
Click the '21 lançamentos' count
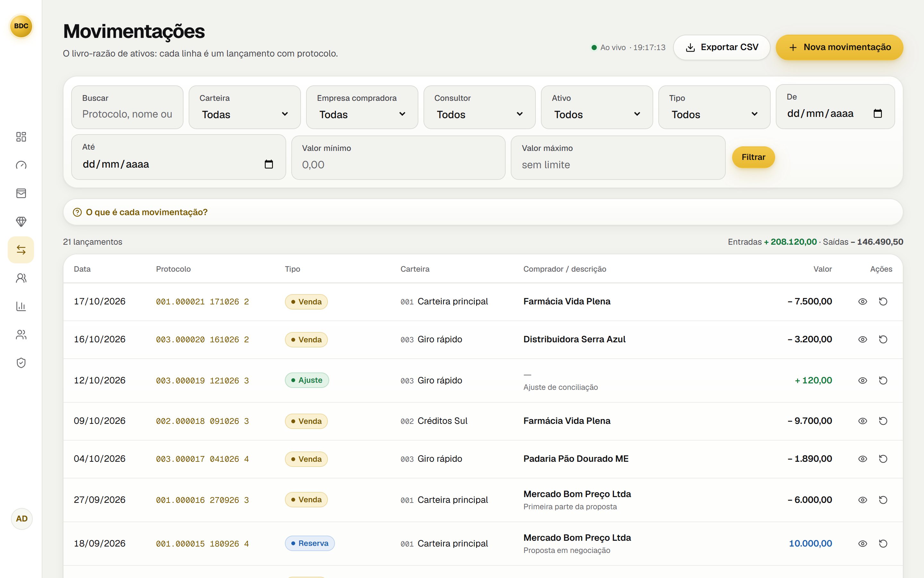(x=92, y=242)
